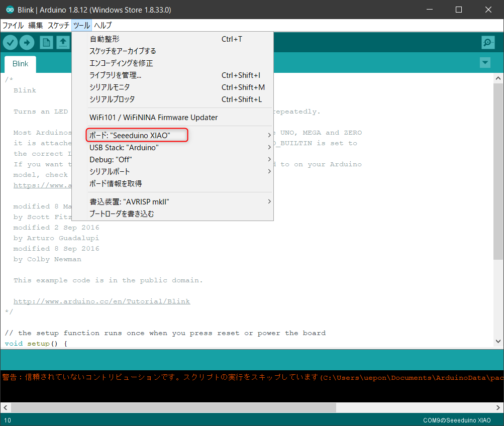Screen dimensions: 504x426
Task: Close the ツール menu via its title
Action: (x=81, y=26)
